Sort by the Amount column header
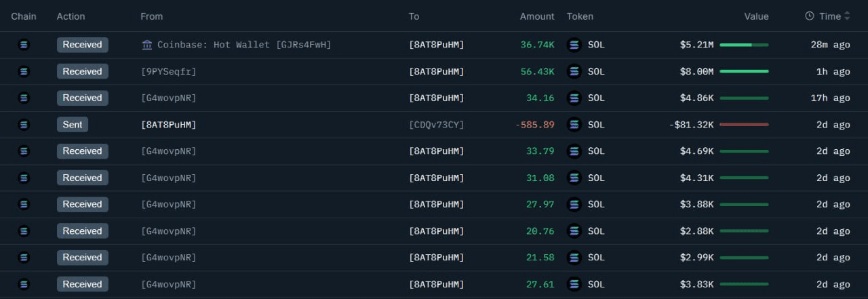The width and height of the screenshot is (868, 299). click(537, 16)
